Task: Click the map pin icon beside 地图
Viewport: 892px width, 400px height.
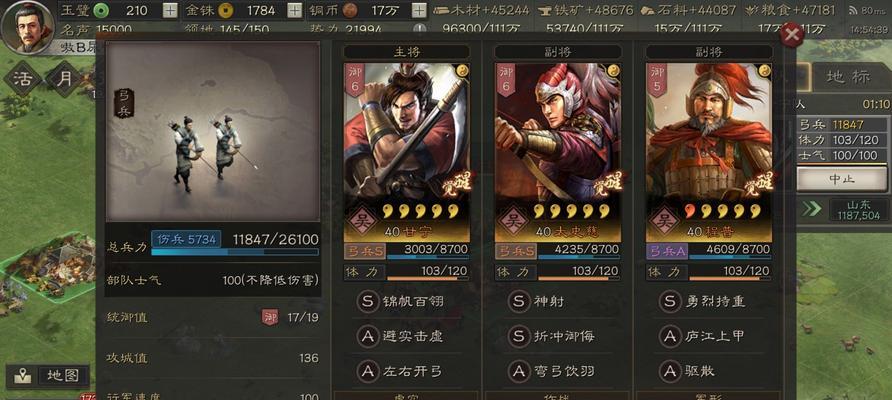Action: (22, 376)
